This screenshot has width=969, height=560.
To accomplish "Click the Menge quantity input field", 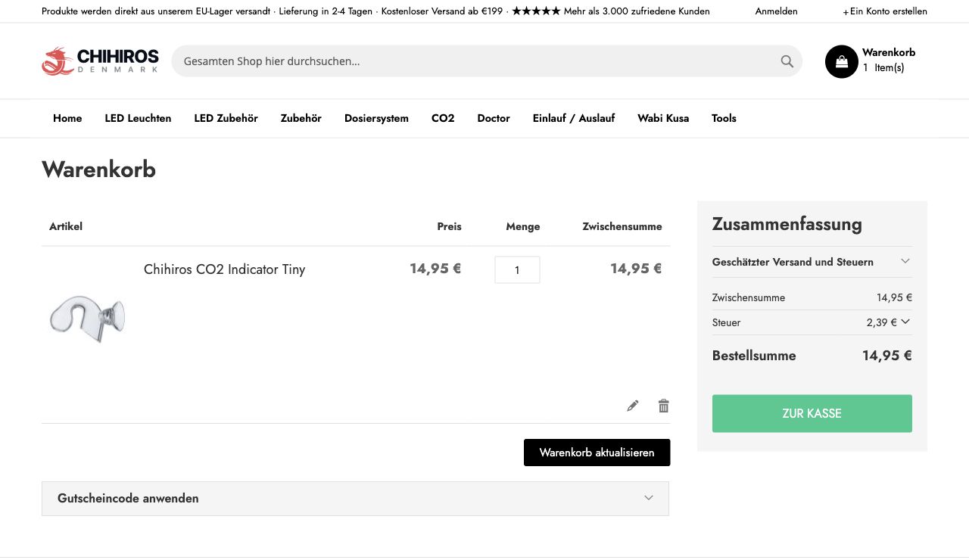I will pyautogui.click(x=517, y=269).
